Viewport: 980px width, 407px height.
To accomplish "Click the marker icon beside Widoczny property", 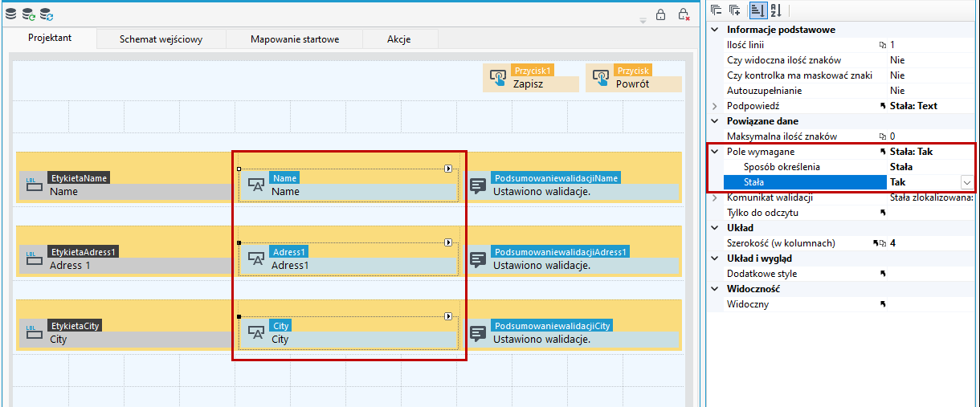I will click(x=883, y=305).
